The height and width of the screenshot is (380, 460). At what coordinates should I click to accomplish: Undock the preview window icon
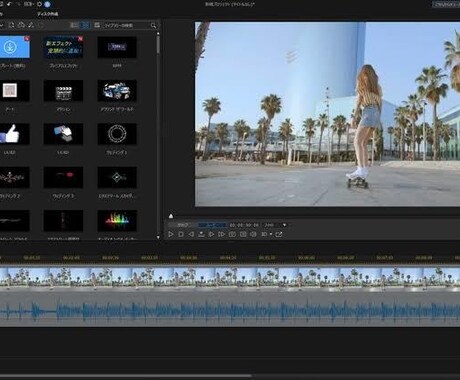(x=279, y=234)
